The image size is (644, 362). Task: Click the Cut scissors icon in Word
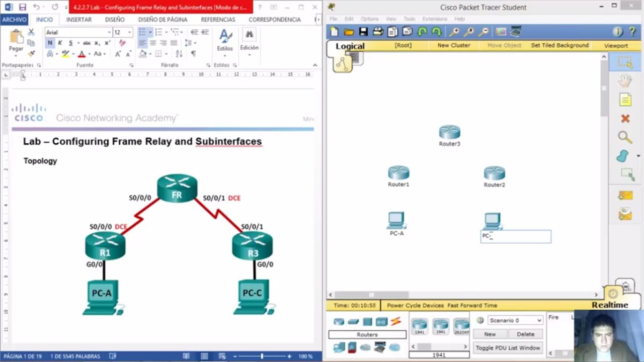click(x=31, y=32)
